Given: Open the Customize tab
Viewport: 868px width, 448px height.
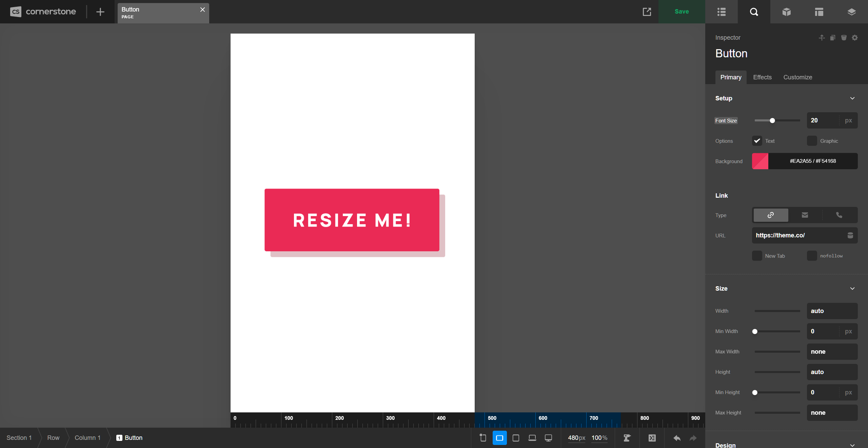Looking at the screenshot, I should (x=797, y=77).
